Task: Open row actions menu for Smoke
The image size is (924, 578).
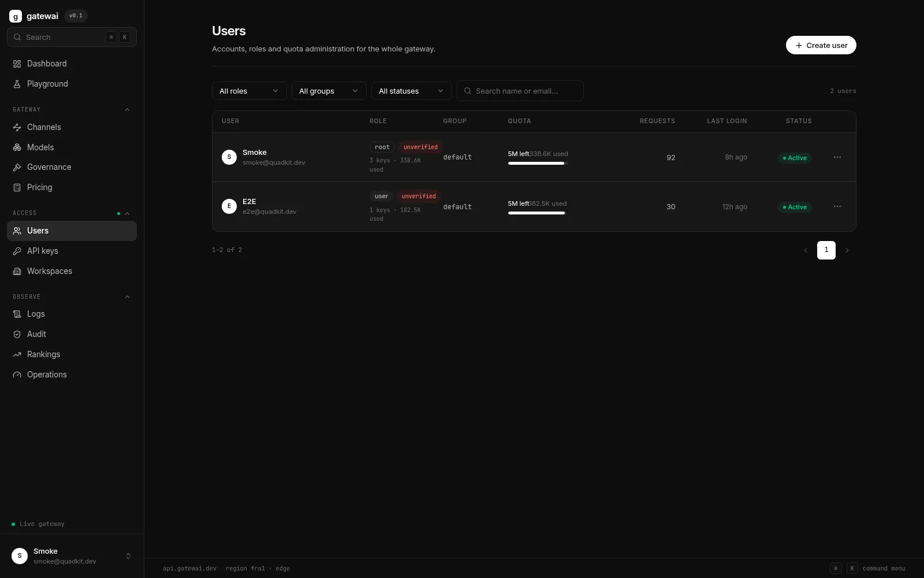Action: (837, 157)
